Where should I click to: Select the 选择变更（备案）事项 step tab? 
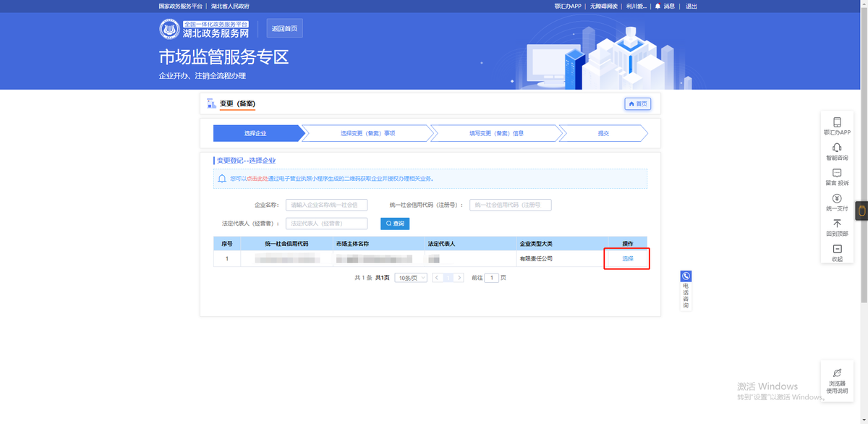[367, 134]
